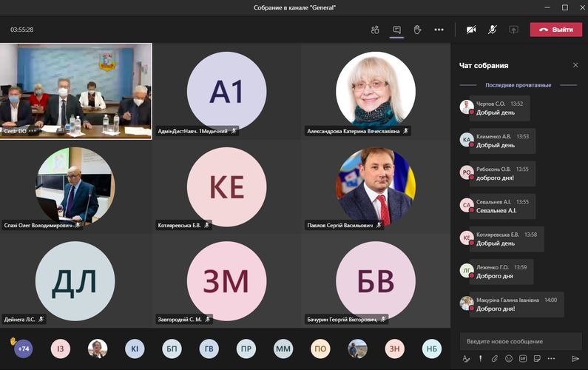Select the ДЛ Дейнега tile
This screenshot has width=588, height=370.
[75, 280]
